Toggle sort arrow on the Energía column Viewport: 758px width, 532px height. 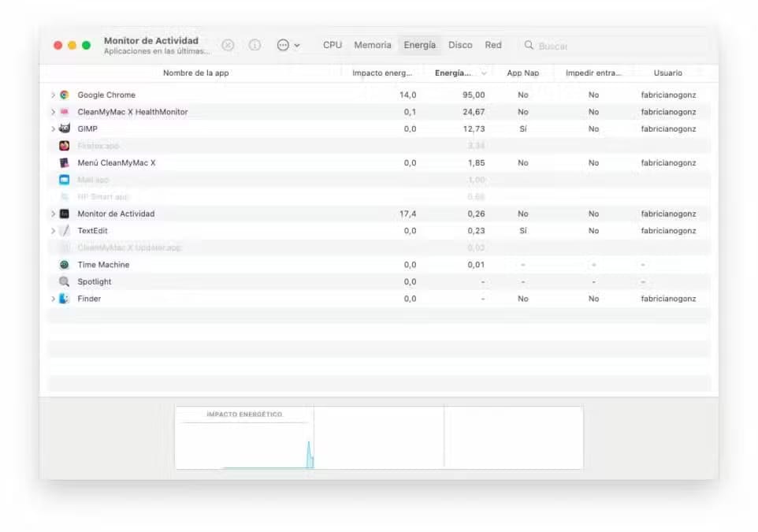(484, 73)
